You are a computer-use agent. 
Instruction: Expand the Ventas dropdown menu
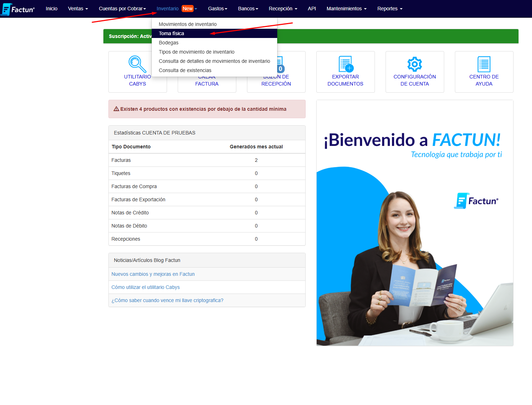coord(78,9)
